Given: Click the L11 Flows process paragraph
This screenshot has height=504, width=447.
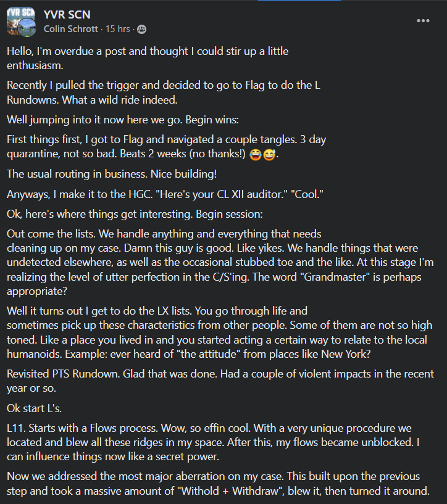Looking at the screenshot, I should (214, 442).
